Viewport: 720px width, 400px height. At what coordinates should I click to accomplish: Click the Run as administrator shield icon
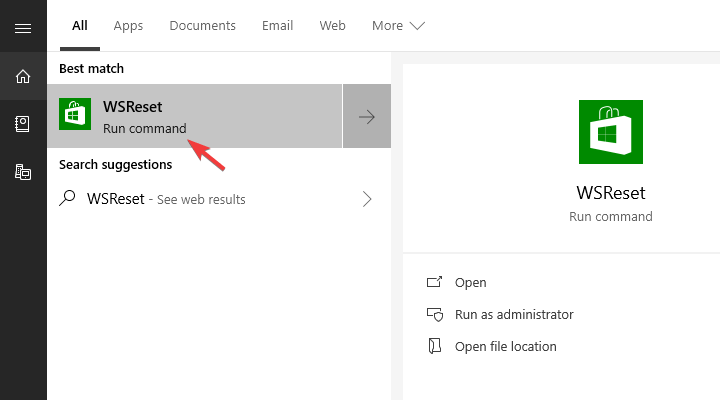pos(435,315)
